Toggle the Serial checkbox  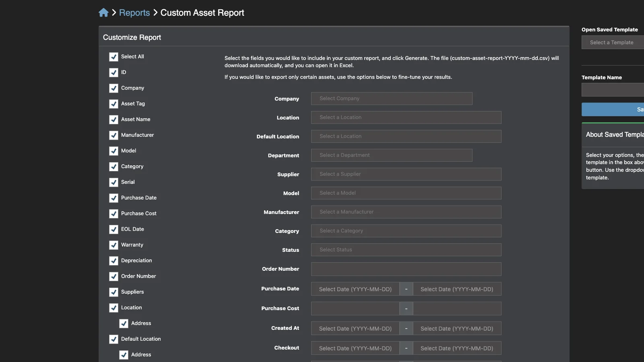[114, 182]
